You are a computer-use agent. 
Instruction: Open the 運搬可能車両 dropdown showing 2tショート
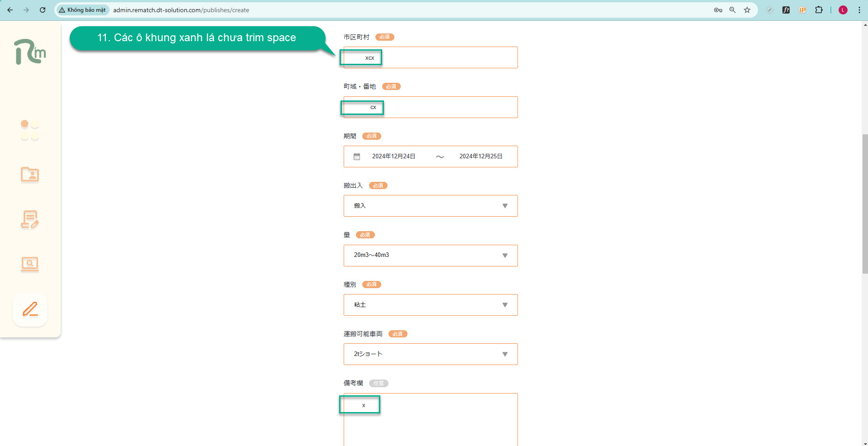point(430,354)
